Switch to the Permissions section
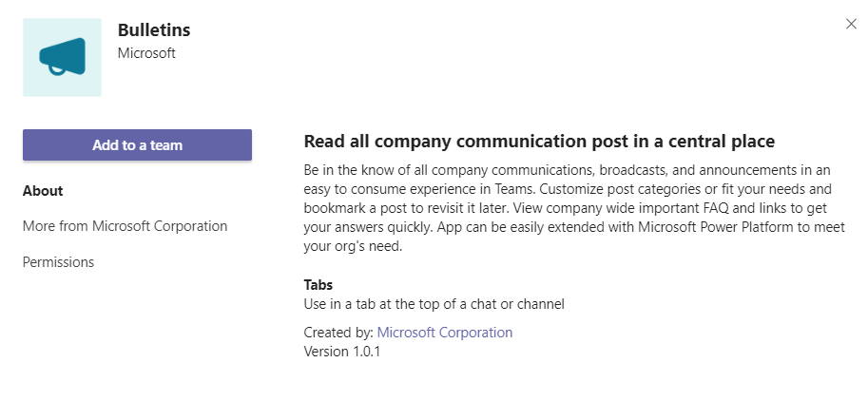The width and height of the screenshot is (868, 401). pos(58,262)
